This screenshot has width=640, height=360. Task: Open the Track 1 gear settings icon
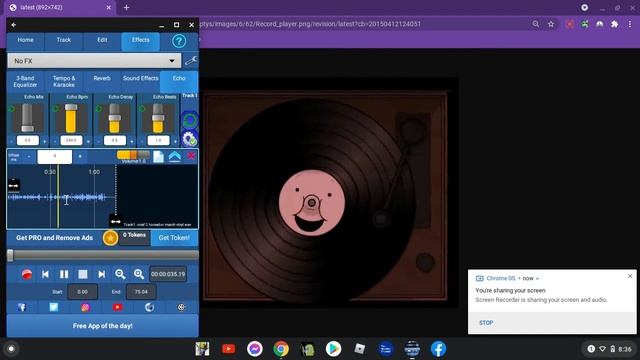point(189,139)
